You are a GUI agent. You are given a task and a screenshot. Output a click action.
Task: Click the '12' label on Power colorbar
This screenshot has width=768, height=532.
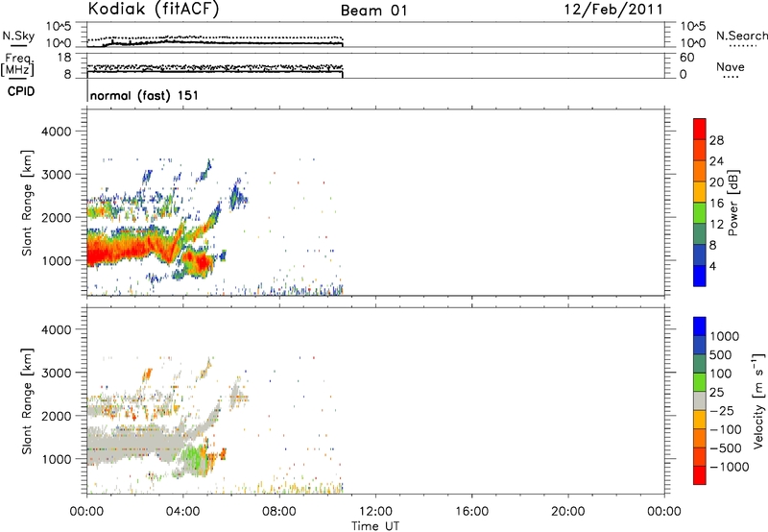click(716, 225)
